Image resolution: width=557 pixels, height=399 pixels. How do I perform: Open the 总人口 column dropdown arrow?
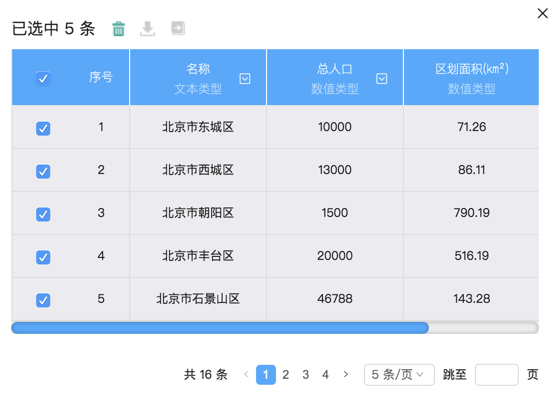pos(382,79)
